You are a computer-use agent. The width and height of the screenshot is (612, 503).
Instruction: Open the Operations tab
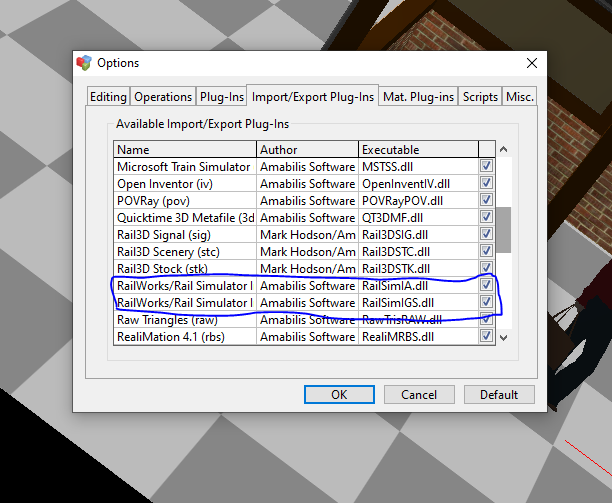(163, 96)
